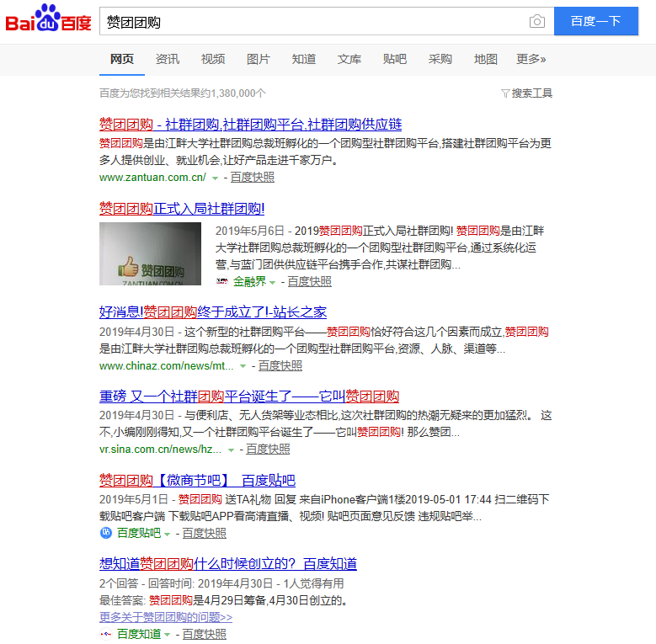Screen dimensions: 656x644
Task: Open www.chinaz.com/news/mt... URL
Action: 167,366
